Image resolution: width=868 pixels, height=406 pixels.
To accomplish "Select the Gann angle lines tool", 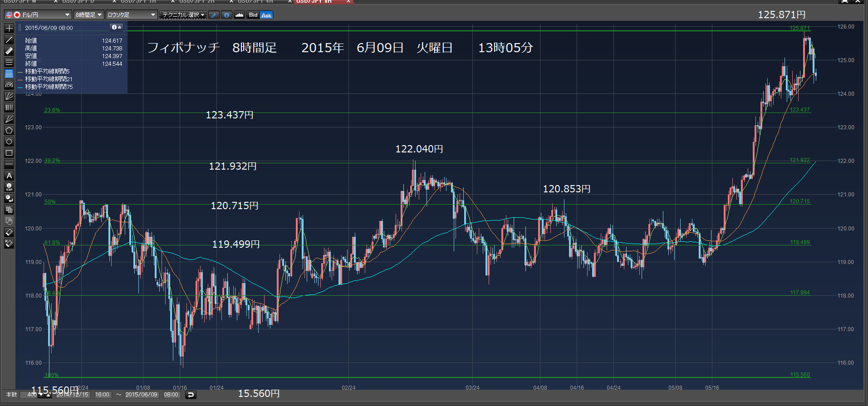I will click(9, 119).
